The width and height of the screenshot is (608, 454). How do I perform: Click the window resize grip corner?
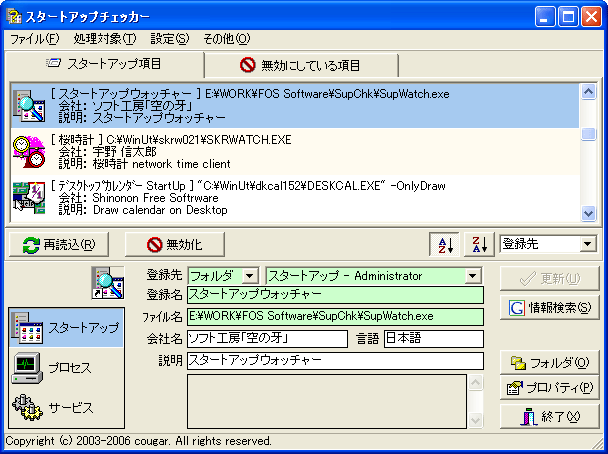pyautogui.click(x=599, y=444)
